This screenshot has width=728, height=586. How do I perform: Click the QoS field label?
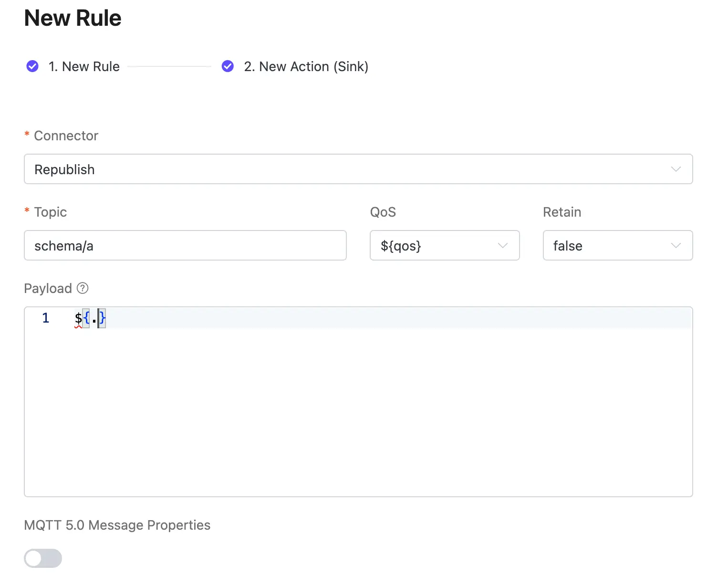383,212
